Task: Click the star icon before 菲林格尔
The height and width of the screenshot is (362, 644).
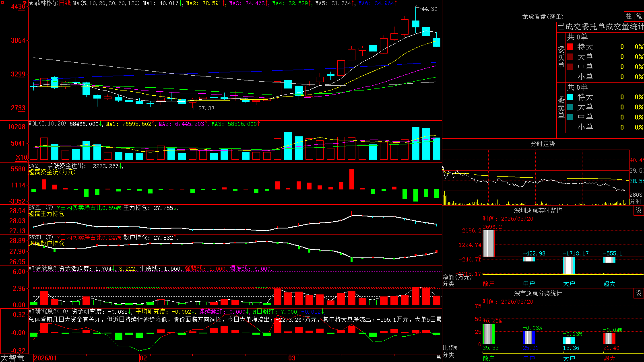Action: [x=31, y=3]
